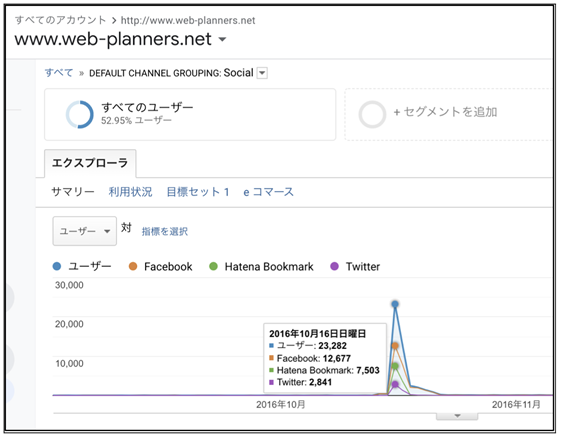Select the サマリー tab

pos(73,192)
